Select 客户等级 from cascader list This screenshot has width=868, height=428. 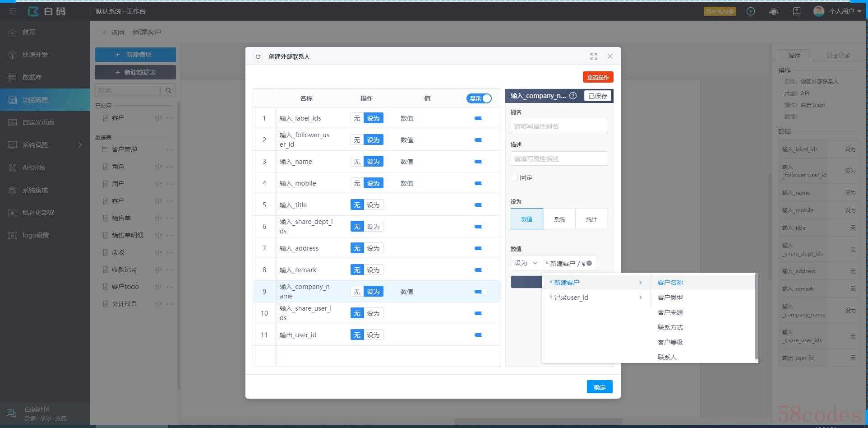point(670,342)
